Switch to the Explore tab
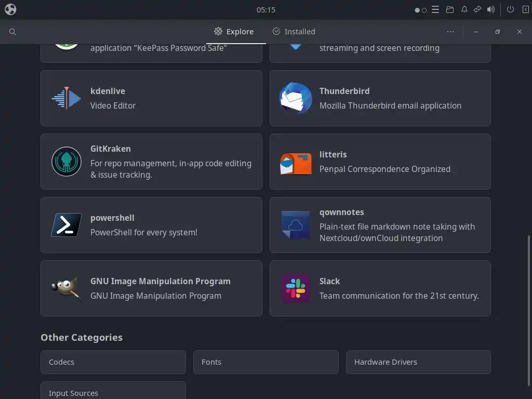This screenshot has height=399, width=532. (x=236, y=32)
